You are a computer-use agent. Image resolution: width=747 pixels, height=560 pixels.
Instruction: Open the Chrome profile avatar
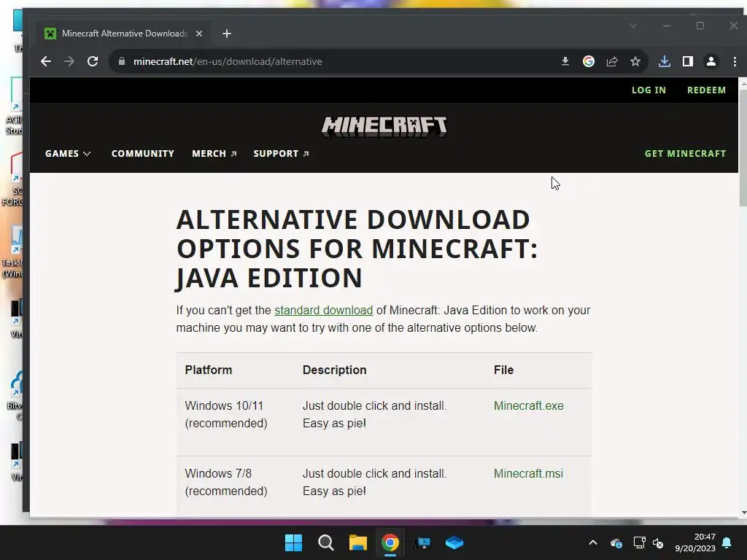coord(711,61)
